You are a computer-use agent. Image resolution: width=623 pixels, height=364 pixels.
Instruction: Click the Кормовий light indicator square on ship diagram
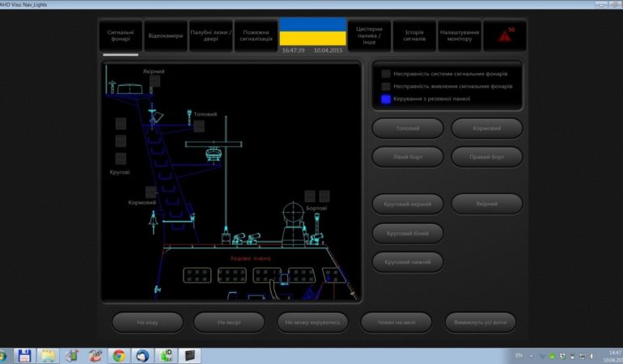150,193
